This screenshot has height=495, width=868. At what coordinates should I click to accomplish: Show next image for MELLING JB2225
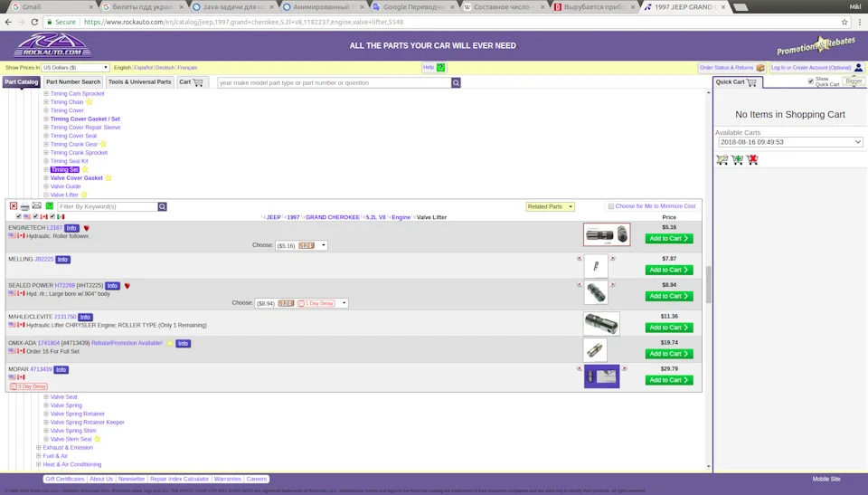613,258
